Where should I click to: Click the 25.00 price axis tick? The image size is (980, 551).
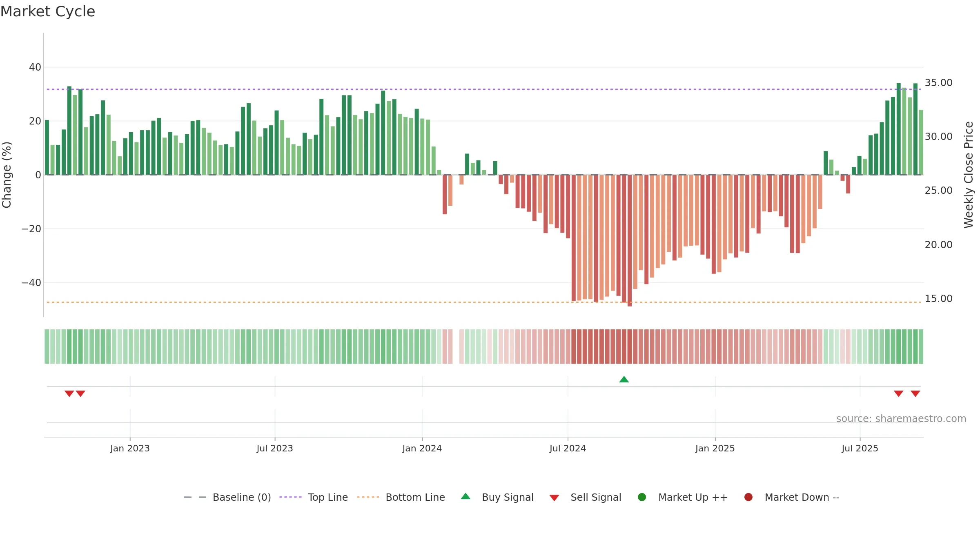[x=938, y=190]
